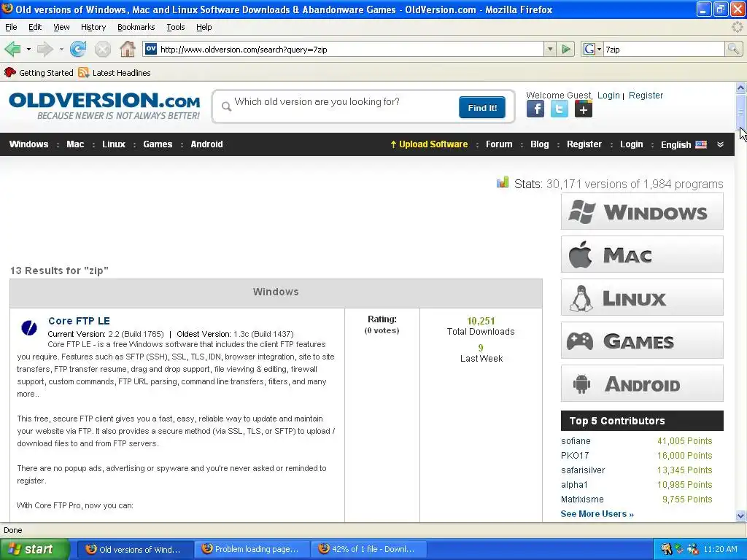
Task: Click the Forward arrow button
Action: point(44,49)
